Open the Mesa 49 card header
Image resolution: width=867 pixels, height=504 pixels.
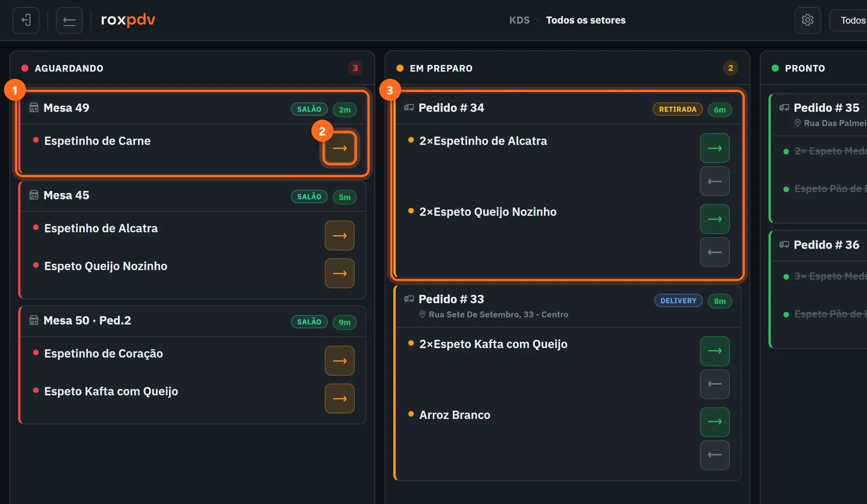pyautogui.click(x=193, y=108)
